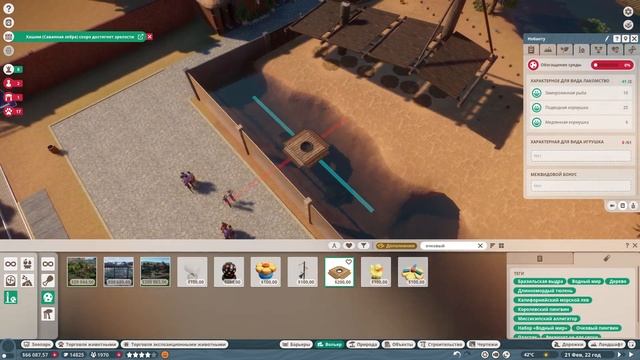The image size is (640, 360).
Task: Select the dark ball enrichment item
Action: point(229,271)
